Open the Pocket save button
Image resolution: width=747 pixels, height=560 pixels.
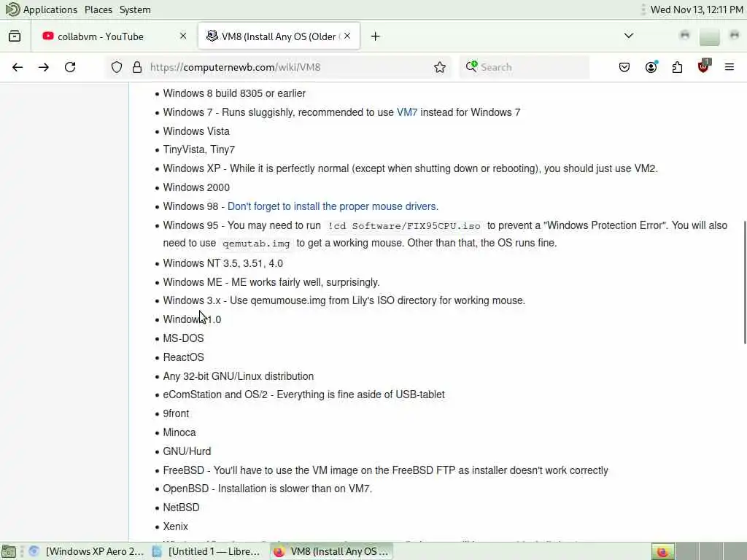(x=624, y=67)
